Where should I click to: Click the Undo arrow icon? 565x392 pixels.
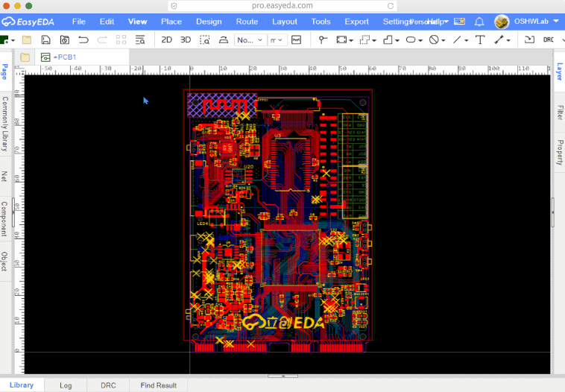click(83, 39)
